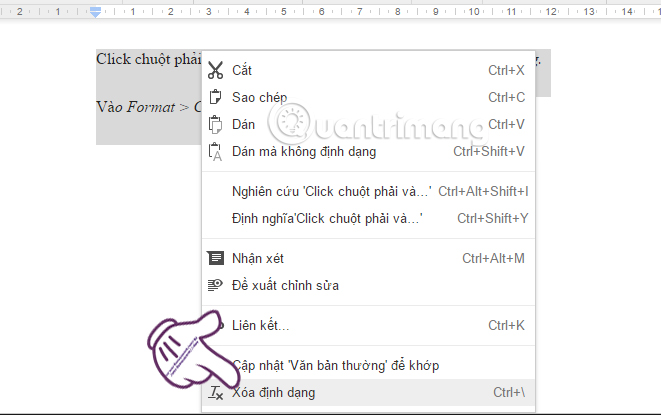Click the suggest-edits icon beside Đề xuất chỉnh sửa
The height and width of the screenshot is (415, 661).
(215, 285)
